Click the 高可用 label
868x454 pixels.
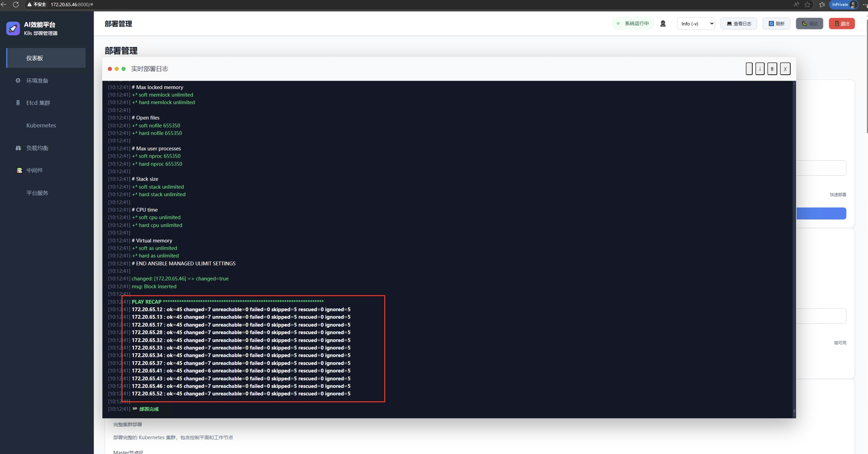point(840,343)
